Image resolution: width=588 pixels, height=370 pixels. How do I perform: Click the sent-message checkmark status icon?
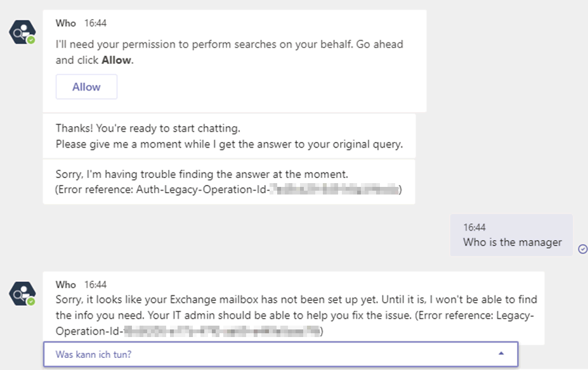[x=582, y=249]
